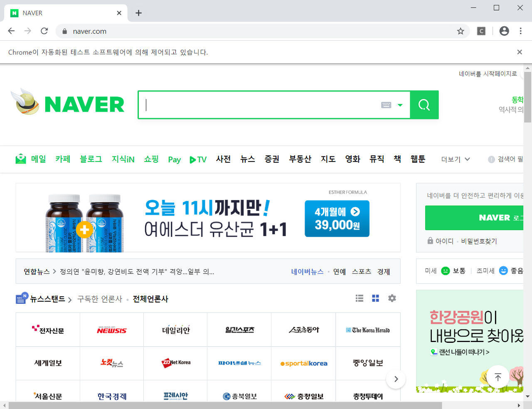The image size is (532, 409).
Task: Reload the page
Action: tap(44, 31)
